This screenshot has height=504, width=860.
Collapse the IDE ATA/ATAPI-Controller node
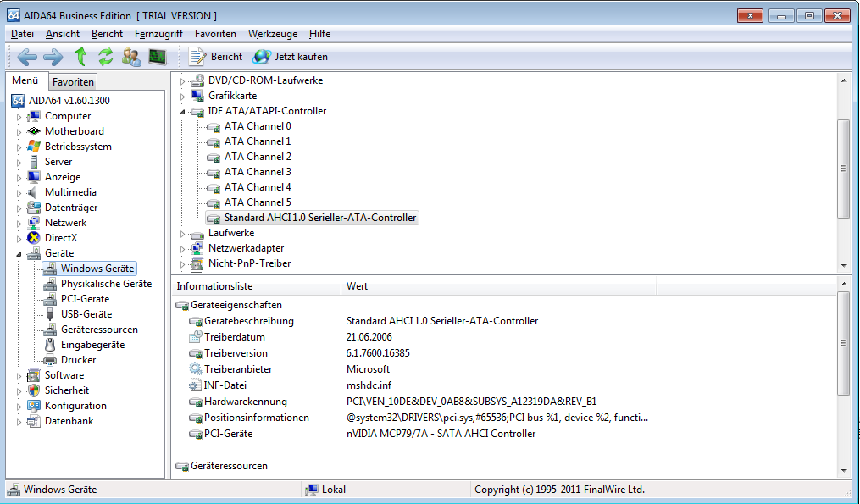point(183,112)
